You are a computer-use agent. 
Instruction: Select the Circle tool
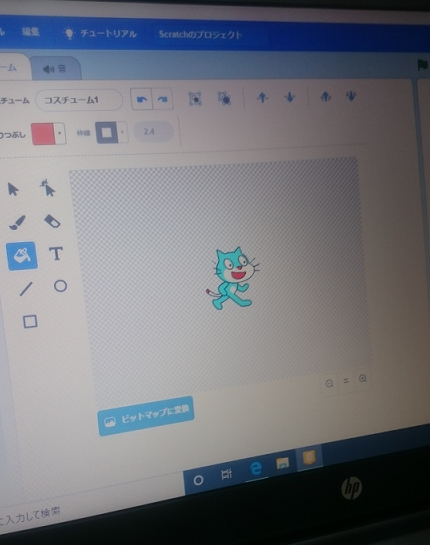[x=60, y=286]
